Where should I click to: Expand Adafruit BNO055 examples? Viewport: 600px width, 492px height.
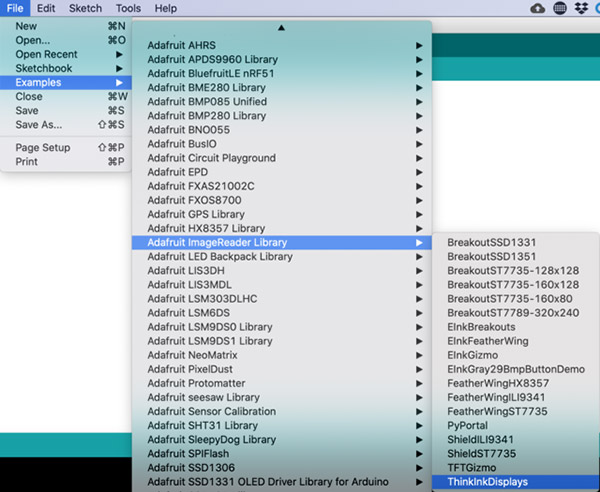pyautogui.click(x=282, y=130)
